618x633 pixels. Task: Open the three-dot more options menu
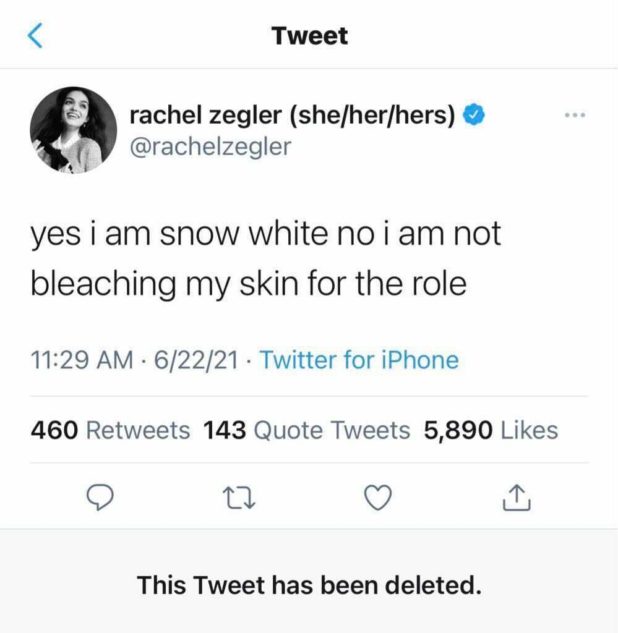point(574,116)
